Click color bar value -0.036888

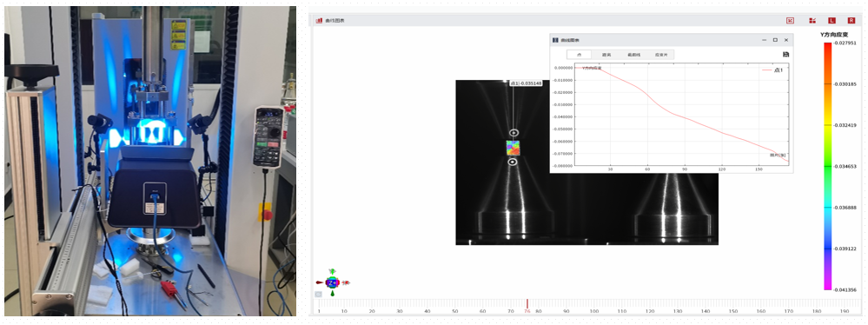(845, 208)
